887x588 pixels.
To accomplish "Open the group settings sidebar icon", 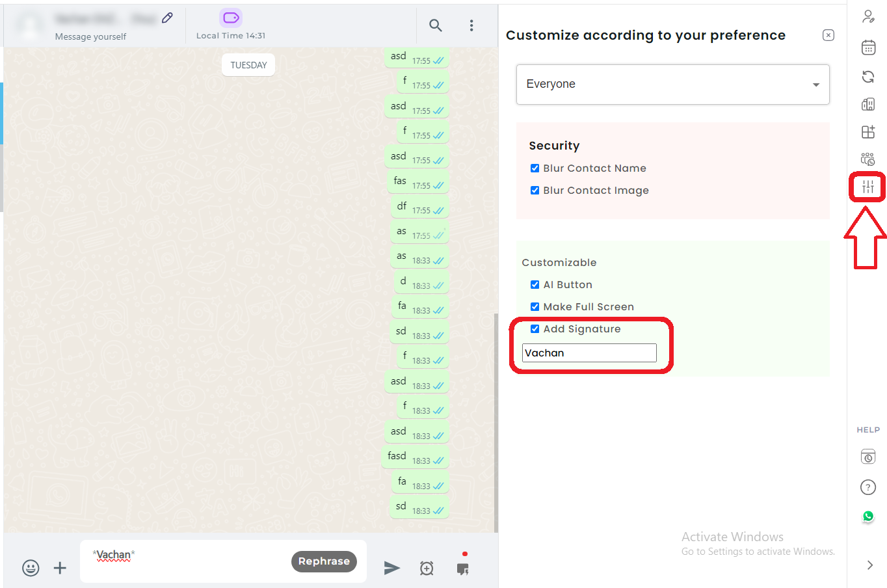I will pyautogui.click(x=868, y=159).
